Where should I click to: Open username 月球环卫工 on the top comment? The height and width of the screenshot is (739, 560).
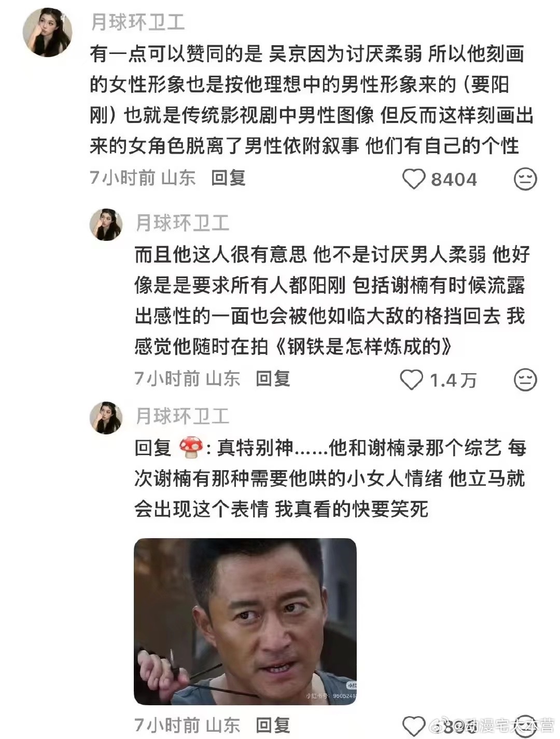[138, 22]
